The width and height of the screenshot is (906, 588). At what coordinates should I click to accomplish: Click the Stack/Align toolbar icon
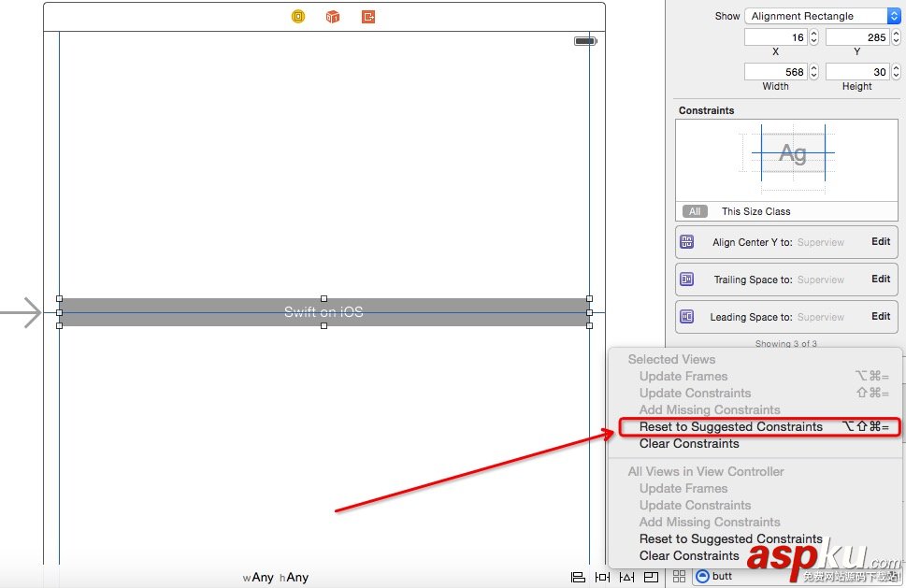point(578,577)
